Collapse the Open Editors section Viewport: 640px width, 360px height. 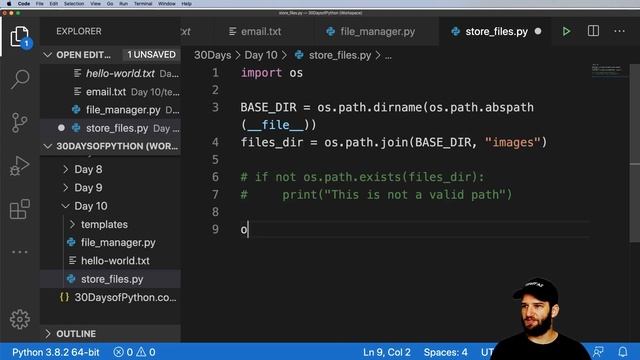pyautogui.click(x=48, y=55)
